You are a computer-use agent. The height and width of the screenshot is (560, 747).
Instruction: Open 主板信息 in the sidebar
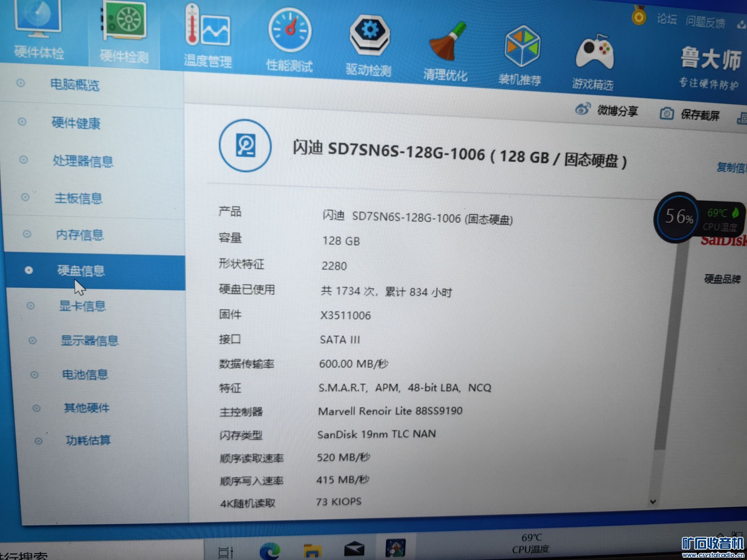tap(78, 198)
